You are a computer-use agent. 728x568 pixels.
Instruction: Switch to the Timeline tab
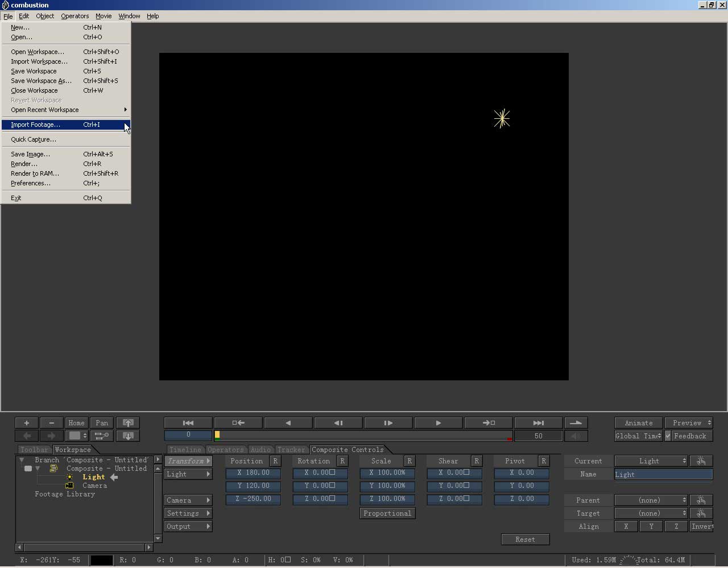(185, 450)
